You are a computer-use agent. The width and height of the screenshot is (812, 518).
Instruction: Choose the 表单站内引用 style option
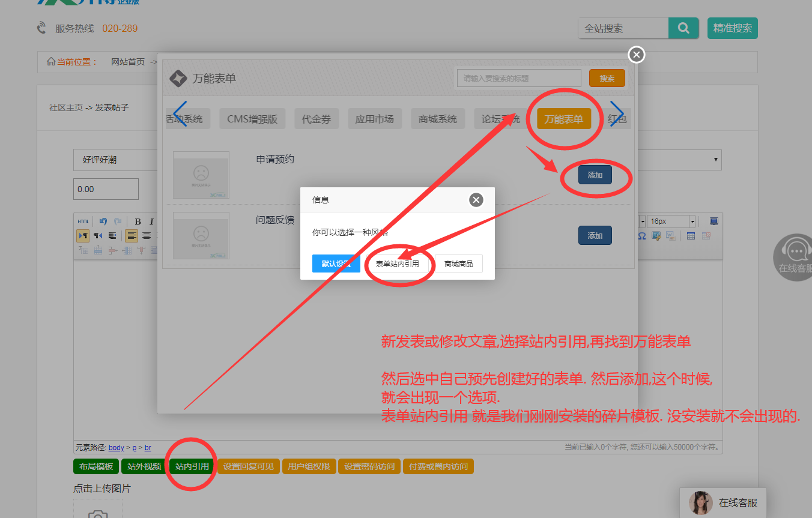tap(397, 264)
